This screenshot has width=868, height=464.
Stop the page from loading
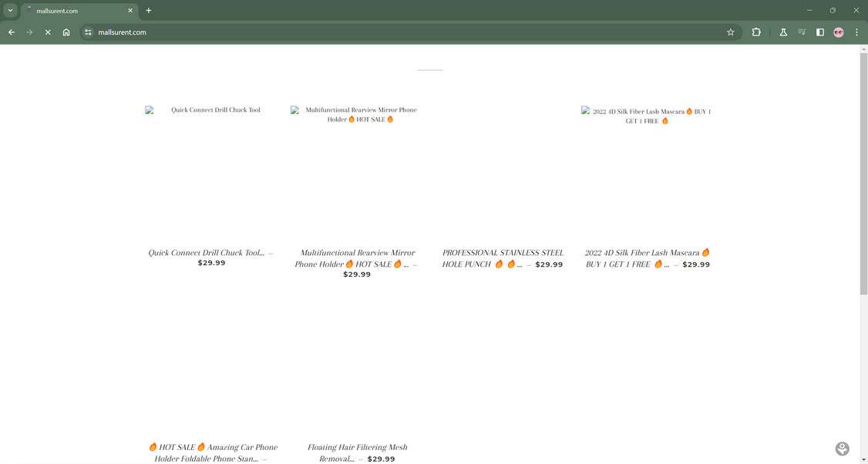[47, 32]
